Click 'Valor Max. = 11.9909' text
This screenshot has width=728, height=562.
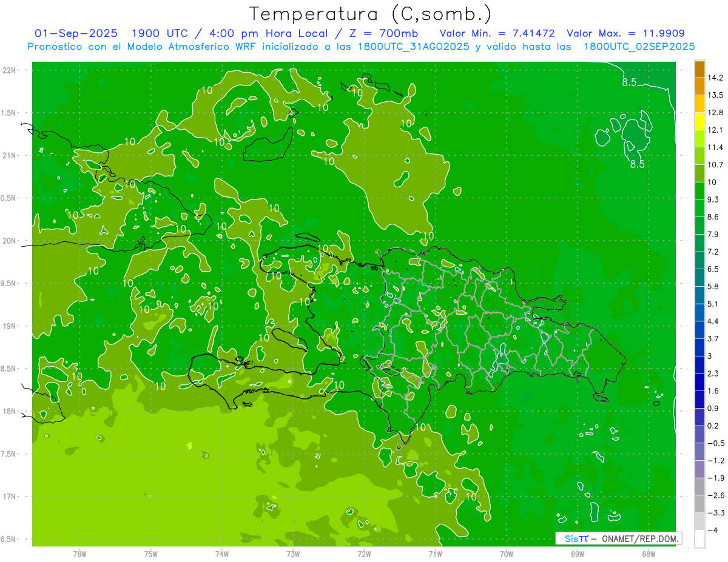click(x=626, y=33)
